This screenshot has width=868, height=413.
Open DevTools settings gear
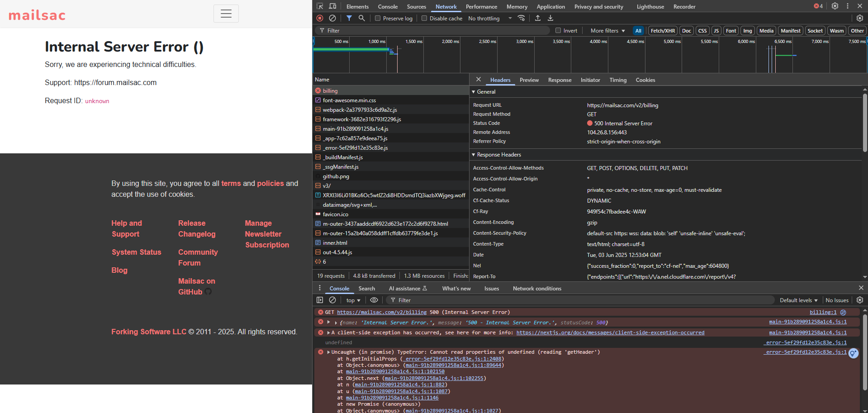click(835, 6)
